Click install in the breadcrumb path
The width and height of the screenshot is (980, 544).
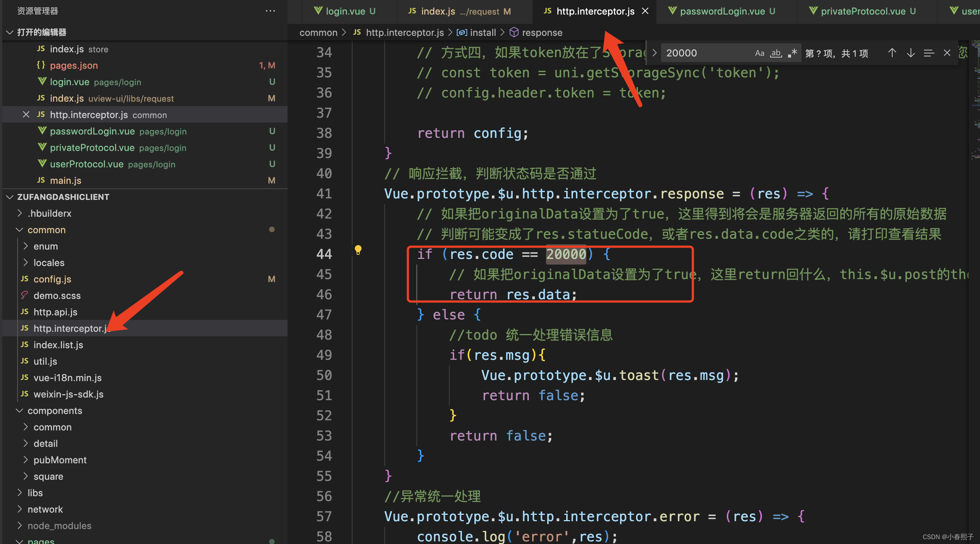483,33
